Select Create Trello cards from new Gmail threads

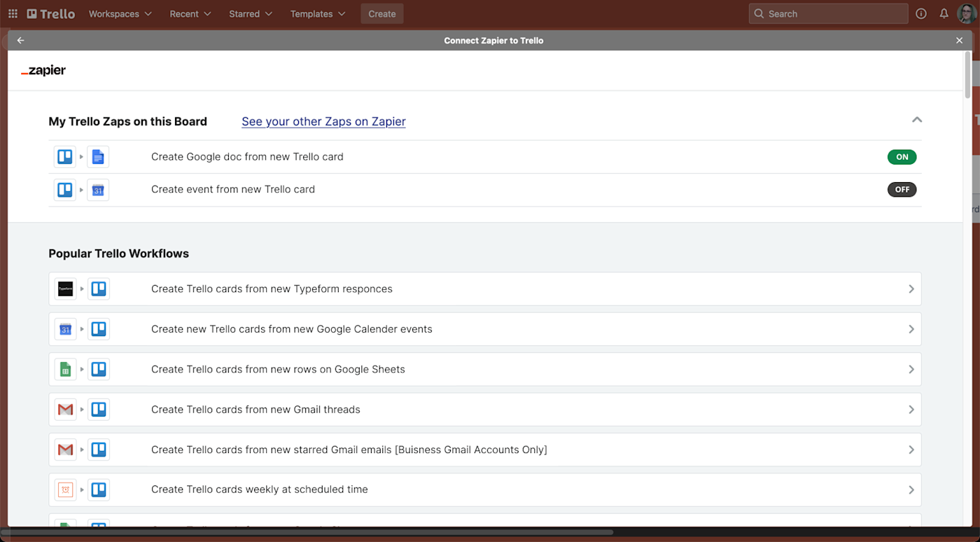[485, 410]
